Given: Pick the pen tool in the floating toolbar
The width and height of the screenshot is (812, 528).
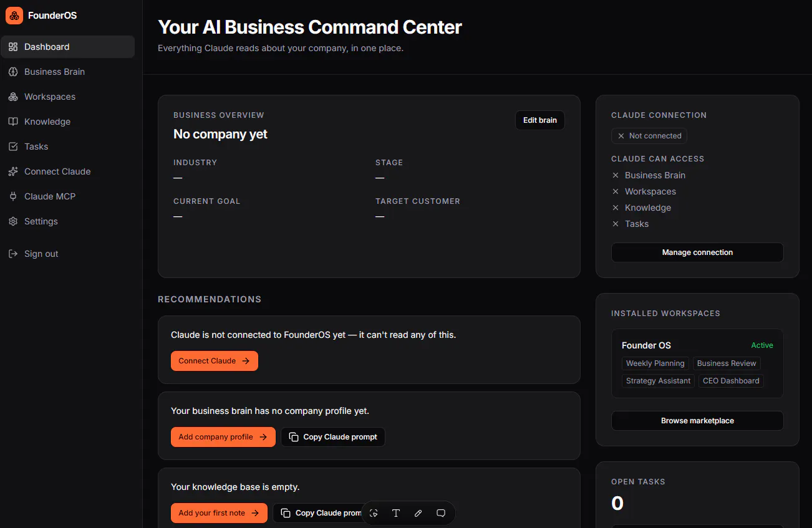Looking at the screenshot, I should 418,513.
